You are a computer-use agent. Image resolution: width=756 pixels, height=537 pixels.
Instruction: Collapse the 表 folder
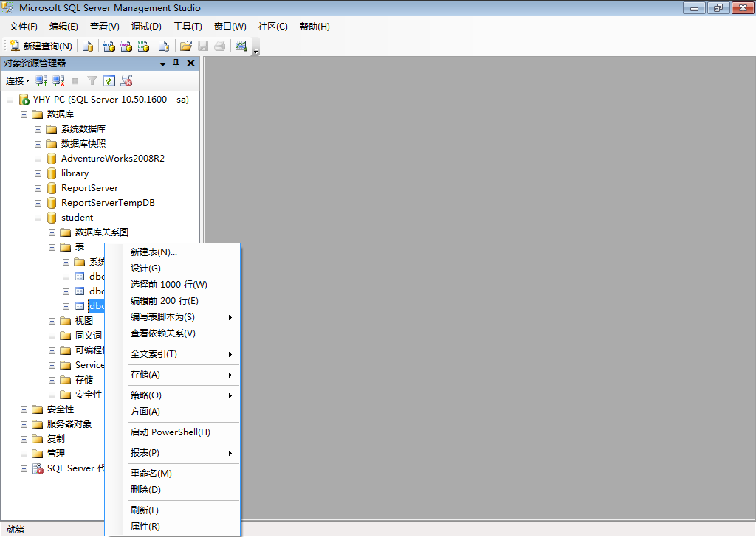52,248
